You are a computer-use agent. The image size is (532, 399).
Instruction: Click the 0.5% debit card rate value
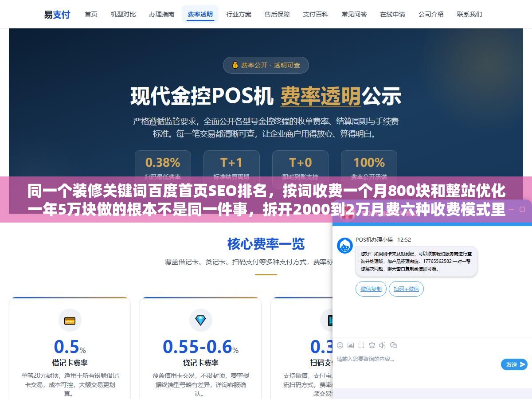coord(70,347)
